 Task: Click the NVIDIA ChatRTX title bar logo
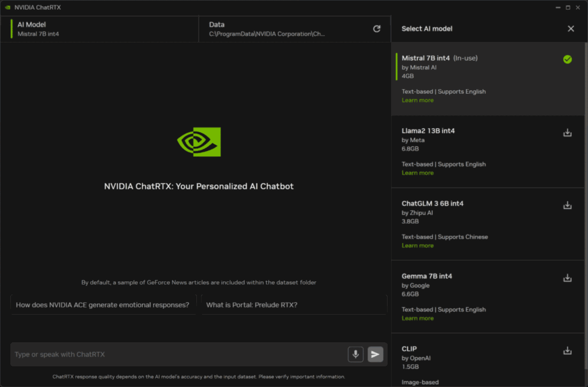point(7,7)
